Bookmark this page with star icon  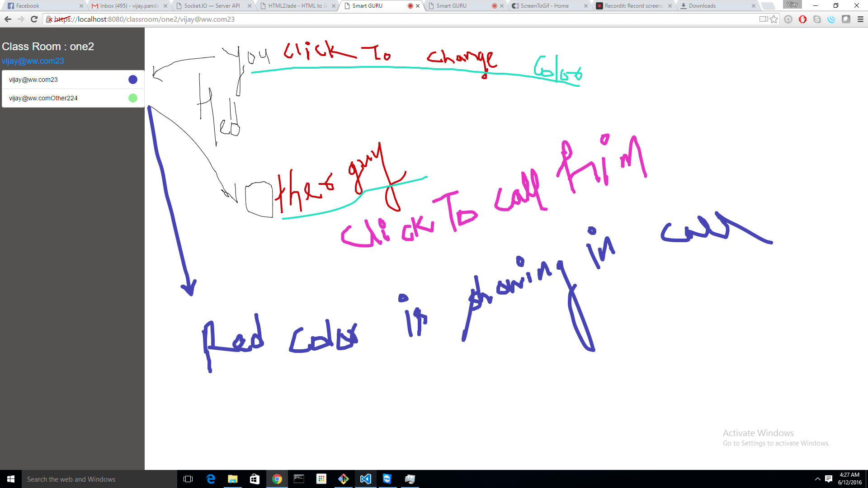coord(774,19)
